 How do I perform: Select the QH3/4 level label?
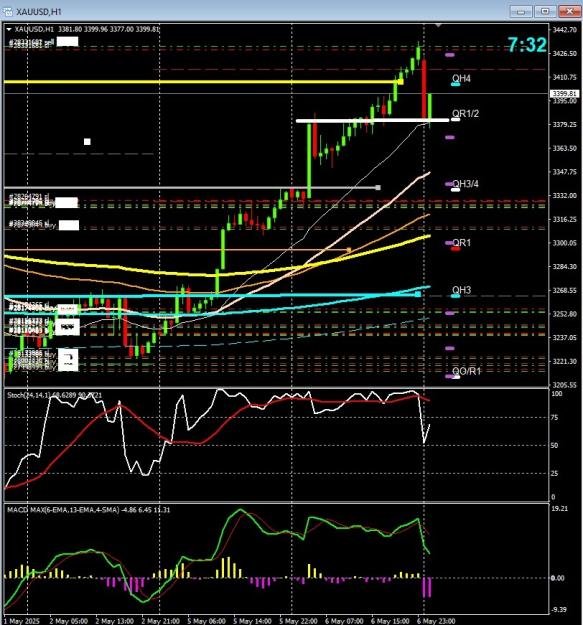point(465,184)
